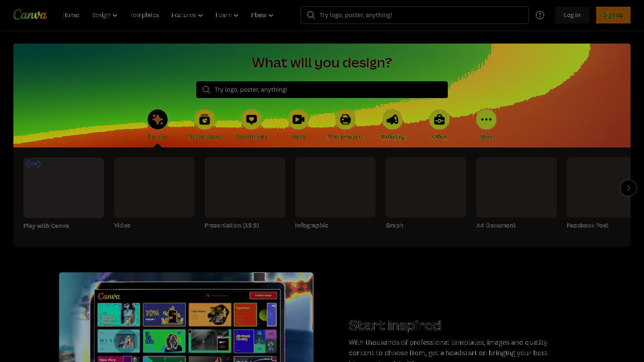The image size is (644, 362).
Task: Click the Canva logo
Action: [x=30, y=15]
